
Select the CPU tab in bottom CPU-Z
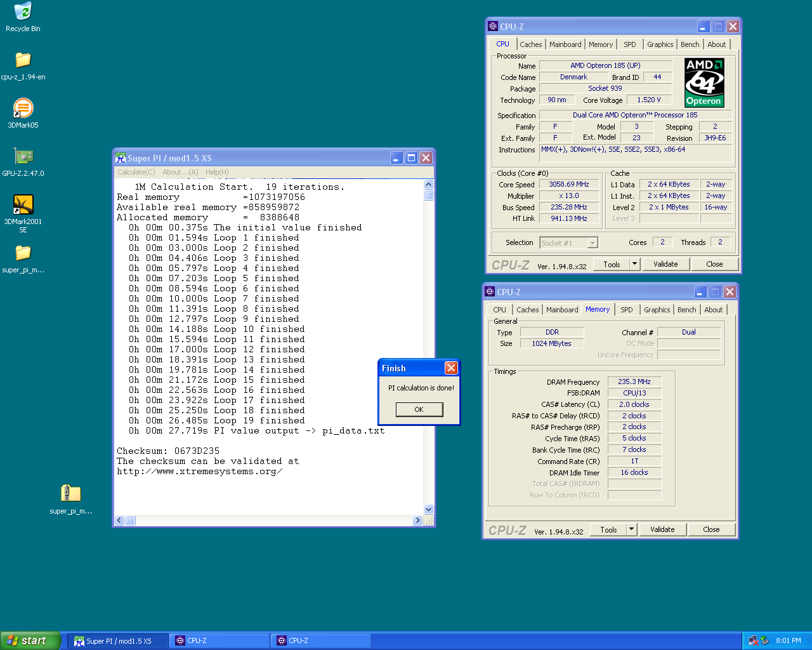(500, 310)
